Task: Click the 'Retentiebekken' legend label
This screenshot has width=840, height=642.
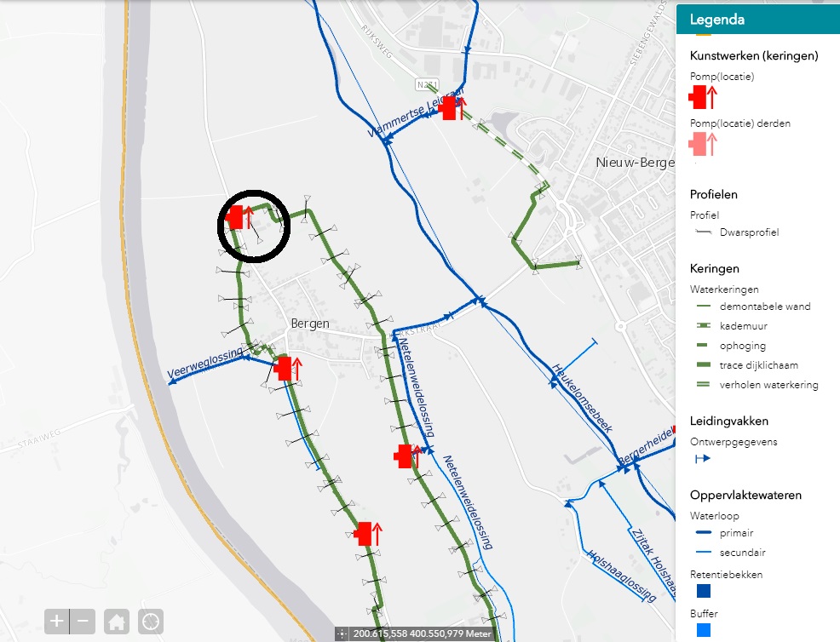Action: 726,575
